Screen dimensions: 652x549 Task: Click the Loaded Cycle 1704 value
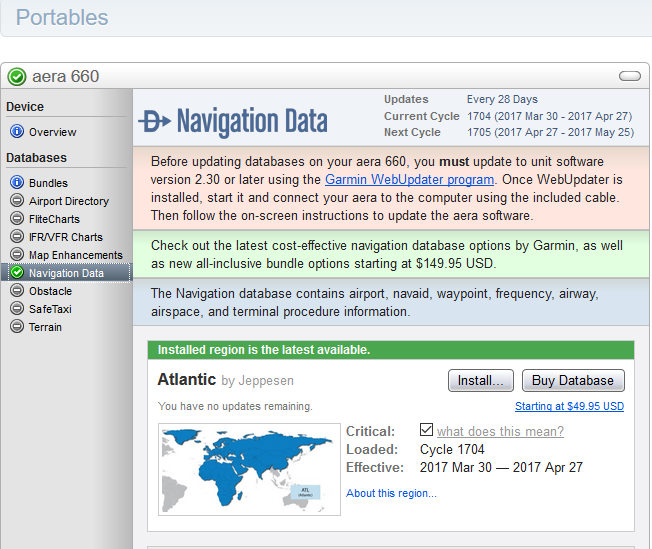(x=452, y=449)
